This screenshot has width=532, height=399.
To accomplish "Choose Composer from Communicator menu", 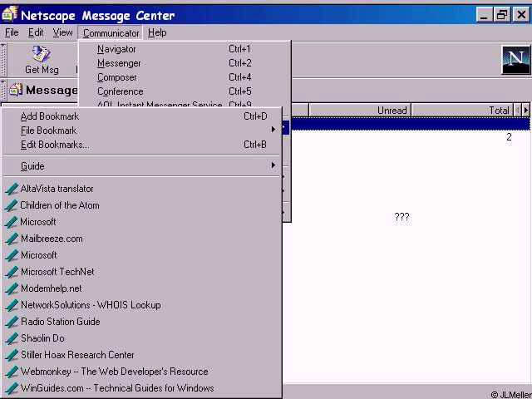I will tap(185, 77).
